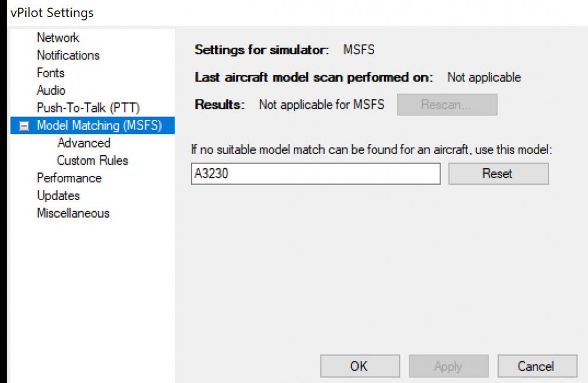The height and width of the screenshot is (383, 588).
Task: Open the Audio settings section
Action: point(51,91)
